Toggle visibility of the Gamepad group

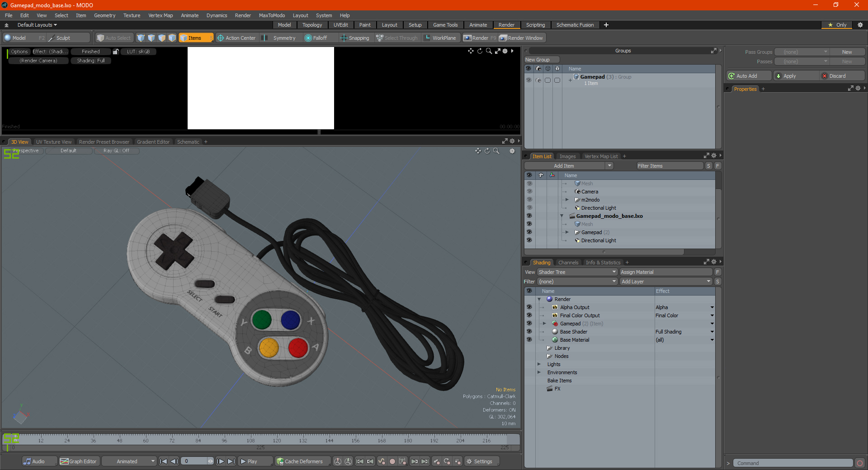528,80
